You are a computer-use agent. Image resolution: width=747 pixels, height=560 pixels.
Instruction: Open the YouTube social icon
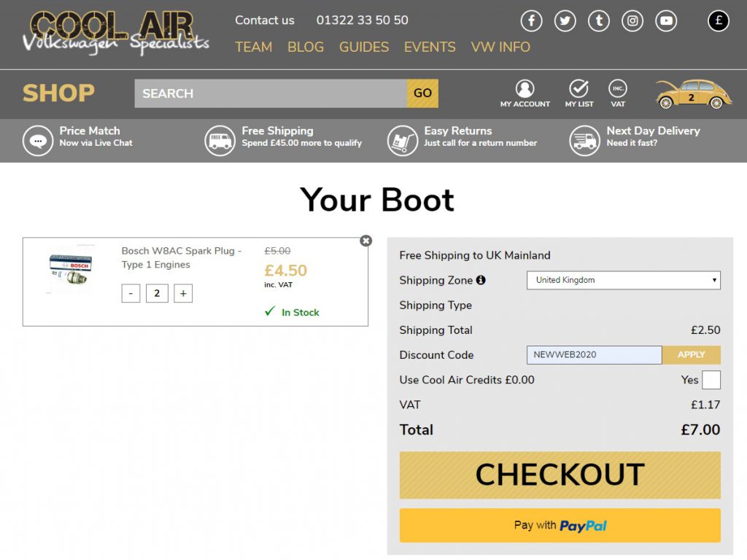(666, 21)
